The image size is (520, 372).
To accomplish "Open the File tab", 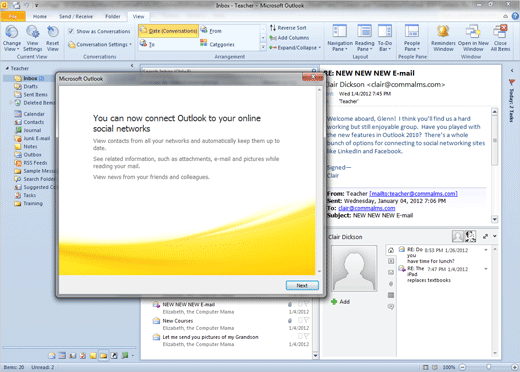I will [13, 16].
